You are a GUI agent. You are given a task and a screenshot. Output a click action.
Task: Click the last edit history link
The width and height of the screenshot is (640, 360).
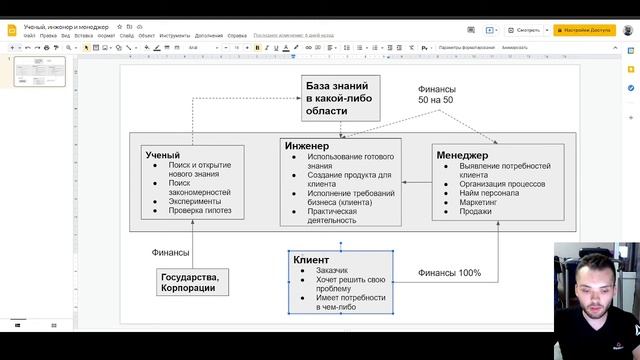(x=293, y=36)
